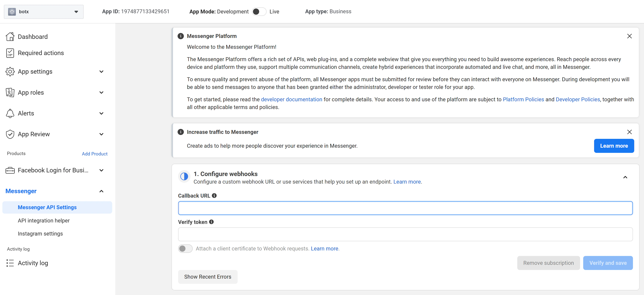Click the 1. Configure webhooks heading
The height and width of the screenshot is (295, 644).
pyautogui.click(x=225, y=174)
